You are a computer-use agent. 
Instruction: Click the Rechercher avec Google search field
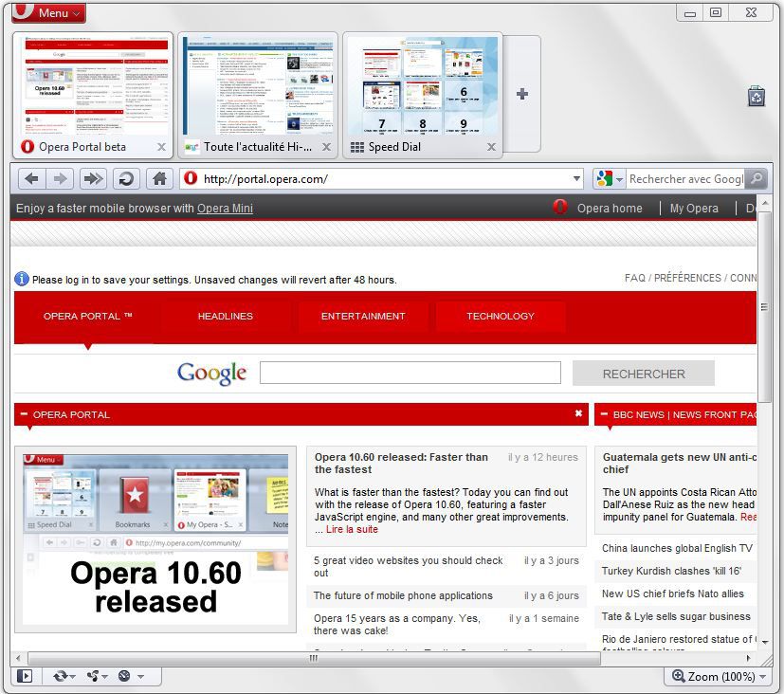(686, 178)
